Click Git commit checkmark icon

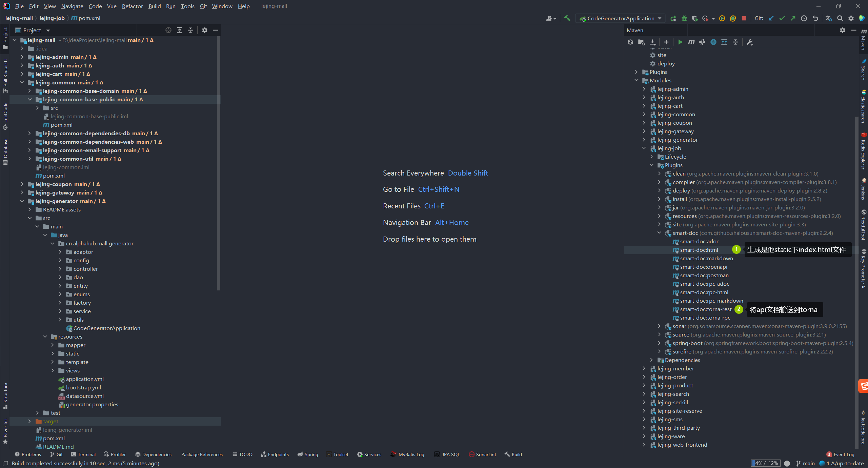pyautogui.click(x=782, y=18)
